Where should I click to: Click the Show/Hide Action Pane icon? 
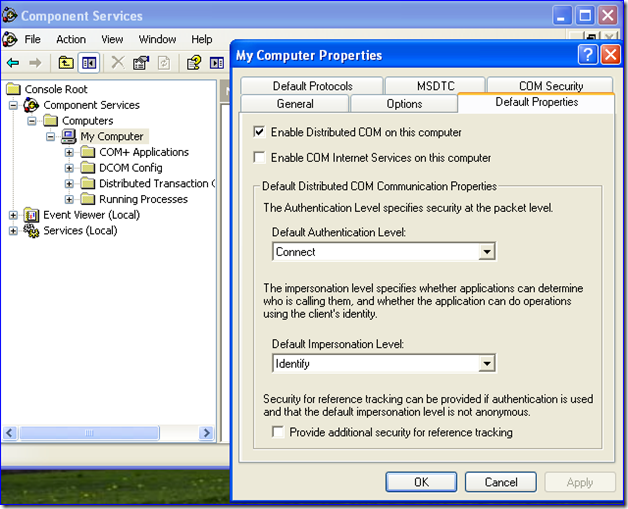coord(217,63)
